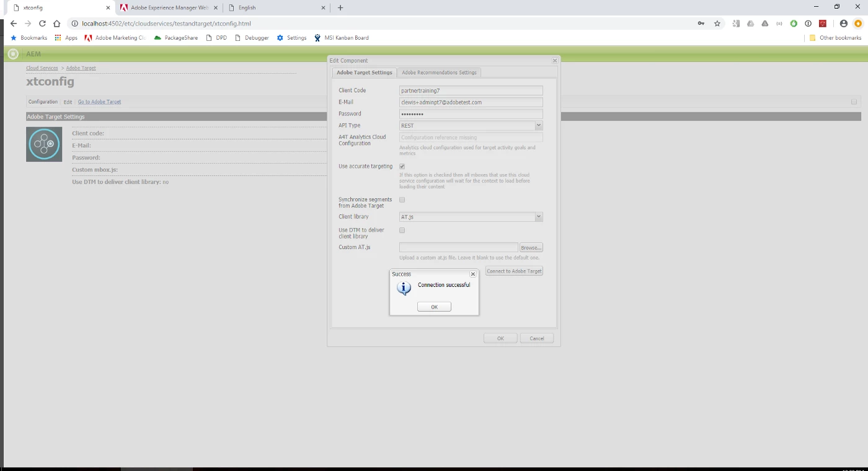
Task: Toggle Use accurate targeting checkbox
Action: coord(402,167)
